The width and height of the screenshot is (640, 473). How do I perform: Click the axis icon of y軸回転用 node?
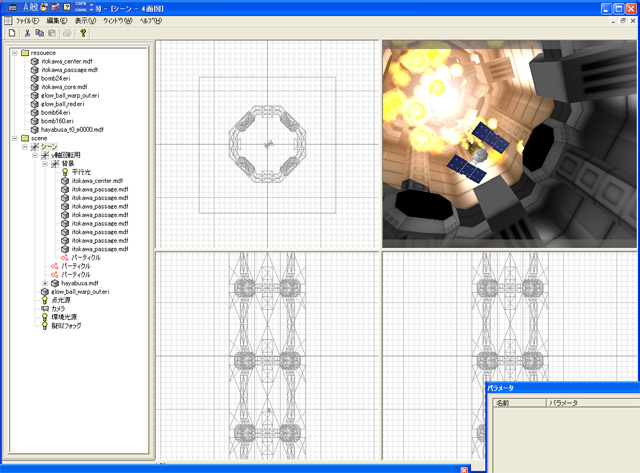(x=45, y=155)
